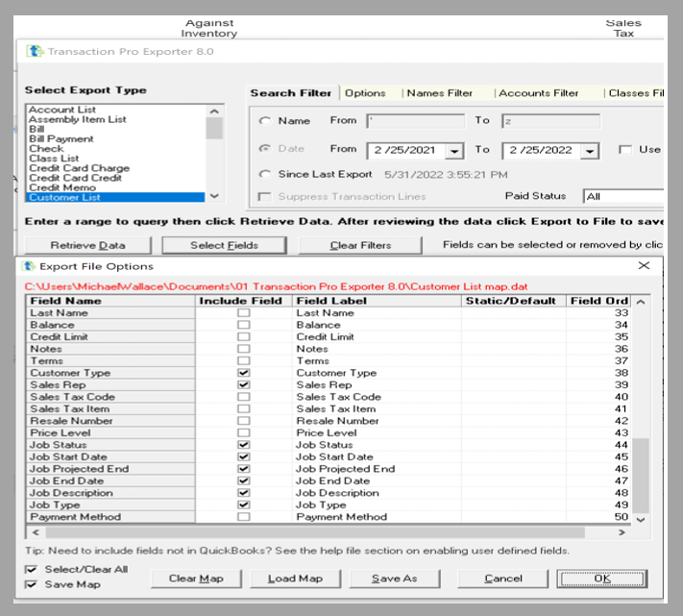Check Include Field for Sales Tax Code
This screenshot has width=683, height=616.
click(243, 397)
